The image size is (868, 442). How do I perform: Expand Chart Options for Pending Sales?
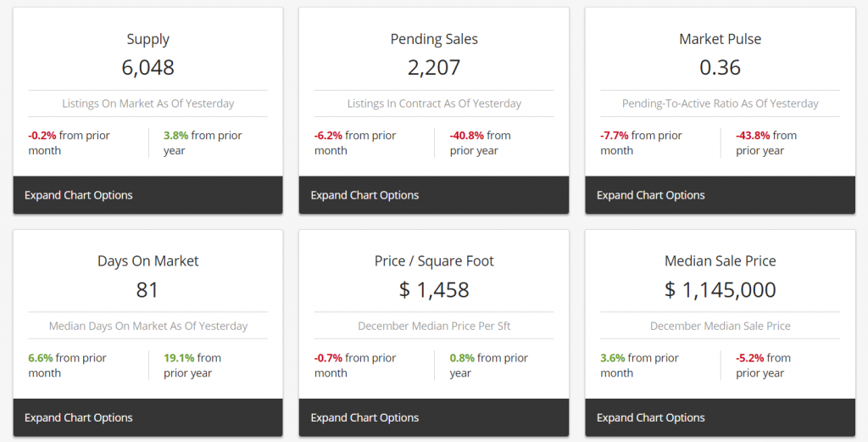364,195
